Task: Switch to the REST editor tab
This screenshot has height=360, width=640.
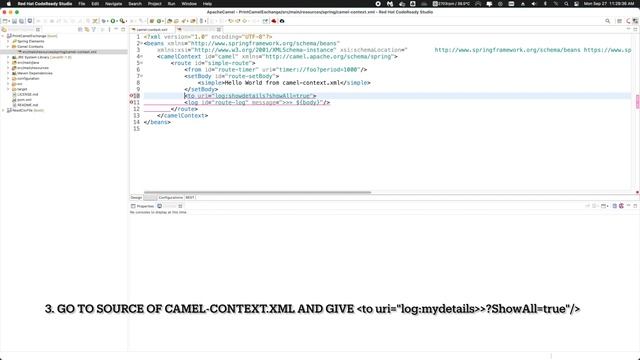Action: point(190,198)
